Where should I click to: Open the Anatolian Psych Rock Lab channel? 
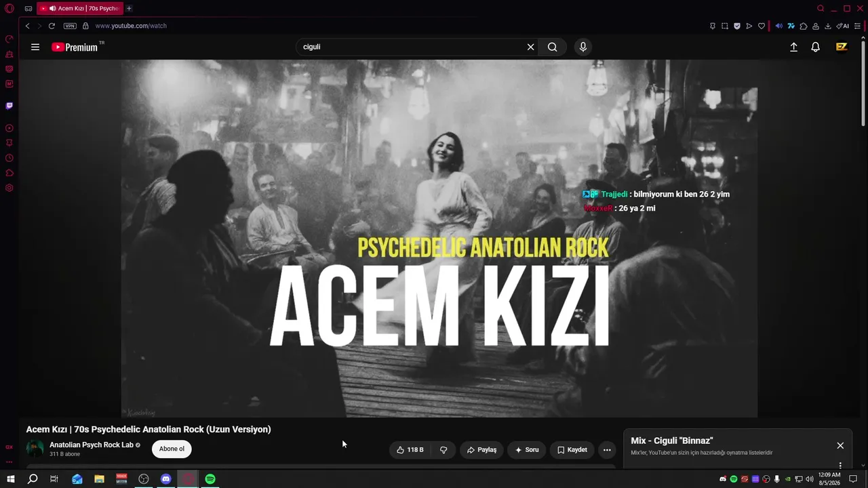pyautogui.click(x=92, y=445)
